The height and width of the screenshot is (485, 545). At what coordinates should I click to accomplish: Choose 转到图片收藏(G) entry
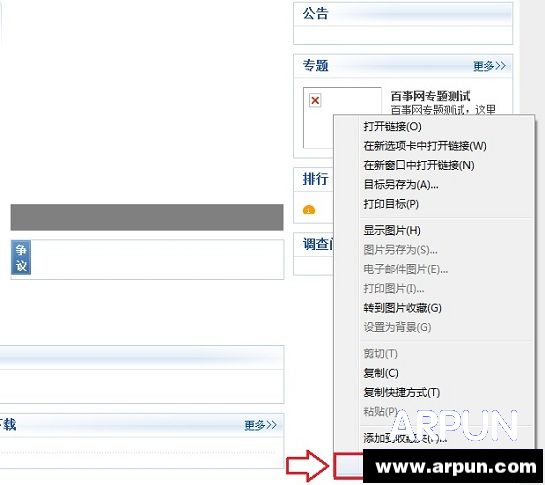(x=402, y=308)
